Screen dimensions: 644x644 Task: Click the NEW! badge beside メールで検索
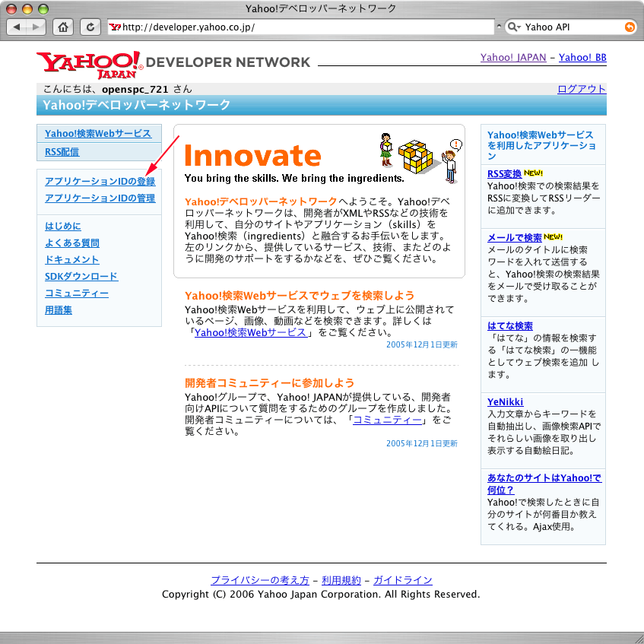(553, 237)
